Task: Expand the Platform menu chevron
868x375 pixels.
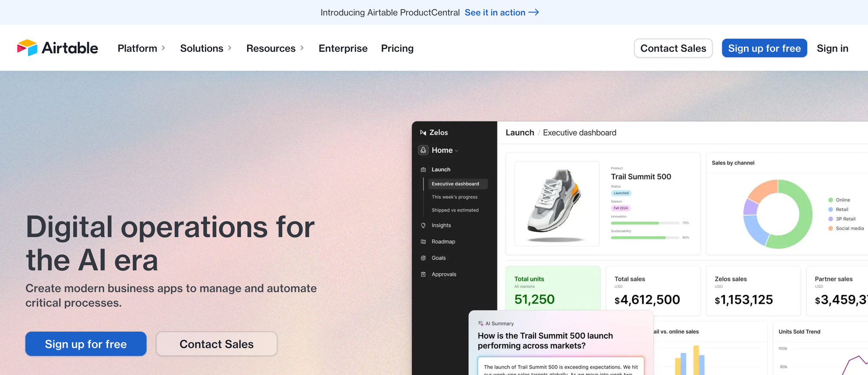Action: coord(163,48)
